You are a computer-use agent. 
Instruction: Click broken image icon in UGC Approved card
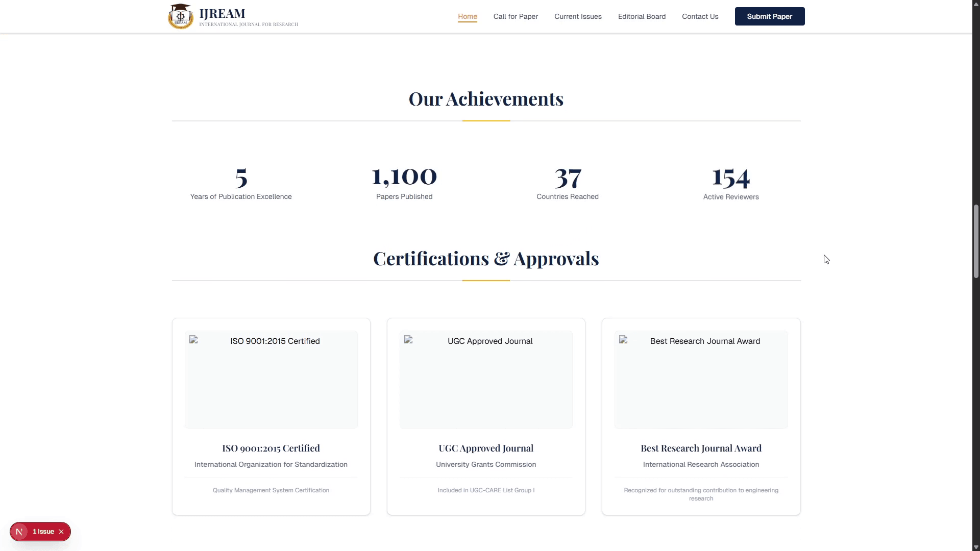click(408, 340)
